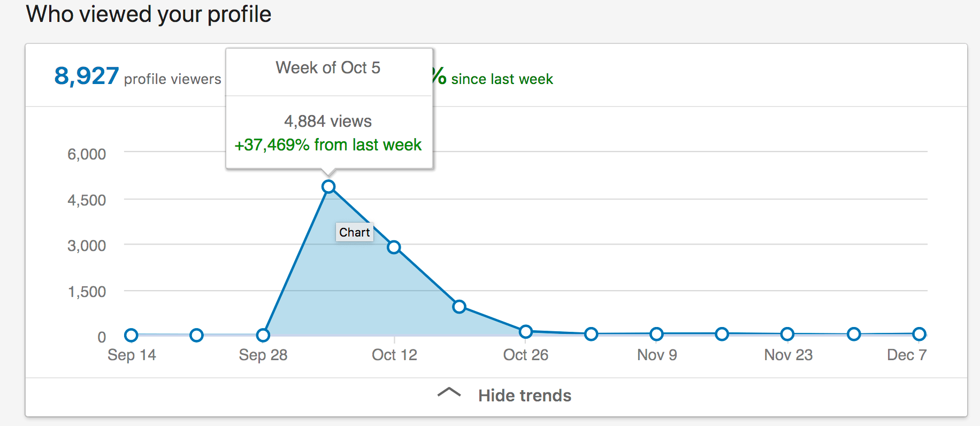Click the Nov 23 data point marker

(x=787, y=334)
